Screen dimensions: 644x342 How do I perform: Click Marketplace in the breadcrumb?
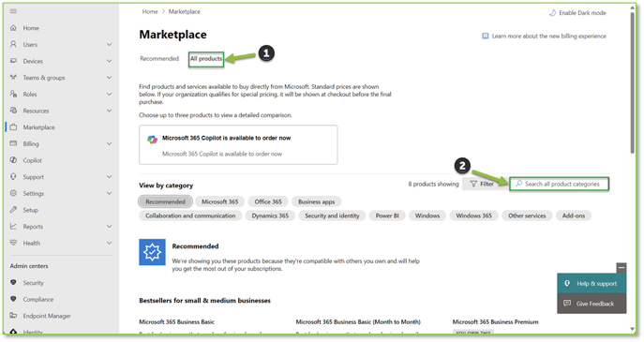coord(185,11)
